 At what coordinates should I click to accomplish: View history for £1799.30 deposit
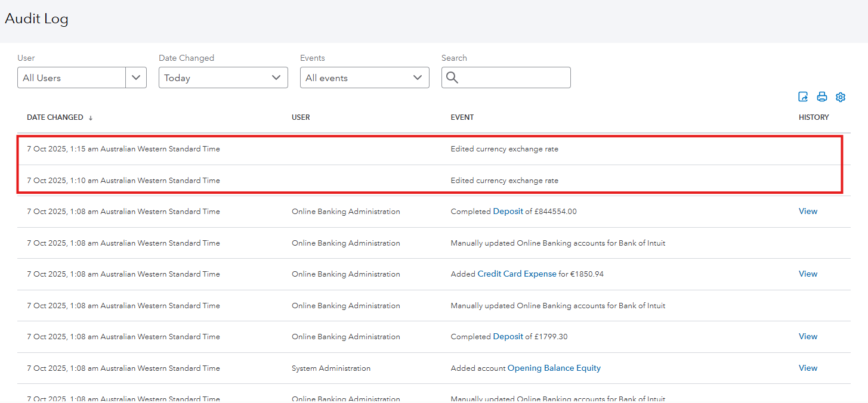pos(808,336)
